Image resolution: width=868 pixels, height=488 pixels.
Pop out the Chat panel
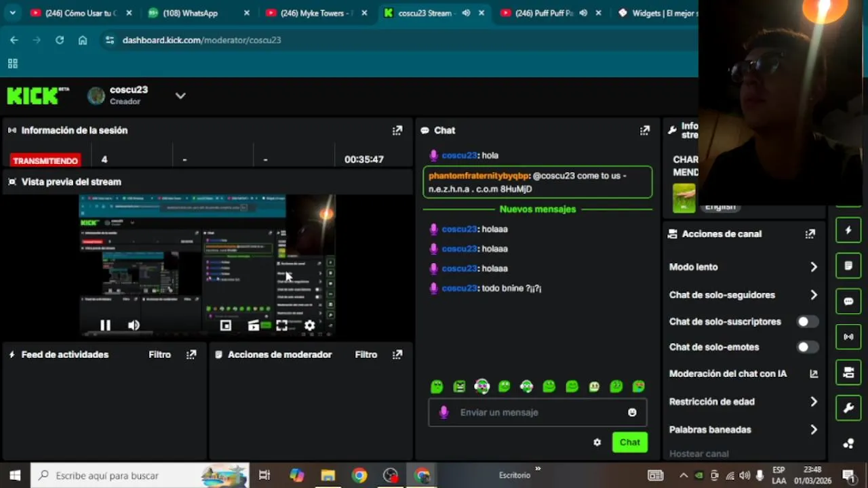click(645, 130)
